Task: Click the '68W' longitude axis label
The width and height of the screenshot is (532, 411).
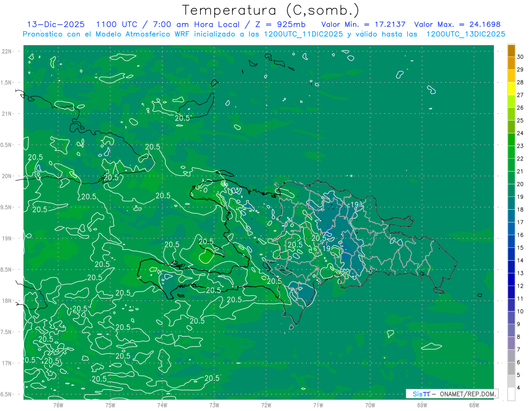Action: click(474, 404)
